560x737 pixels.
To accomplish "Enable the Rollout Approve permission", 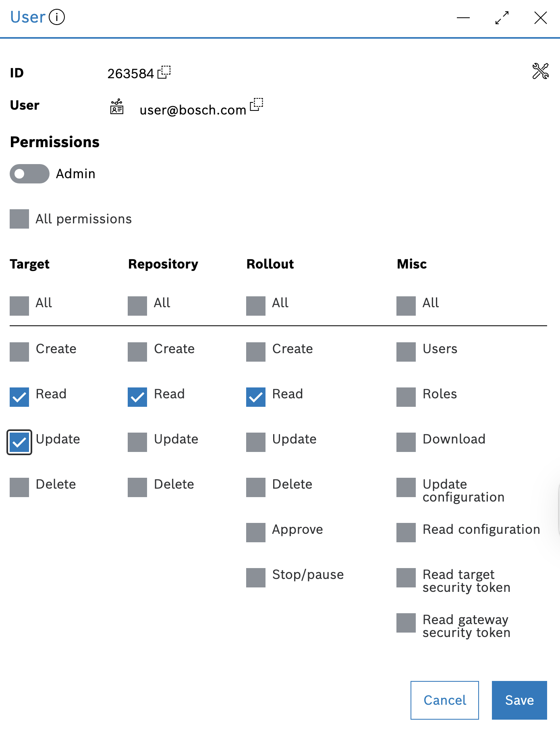I will tap(256, 533).
